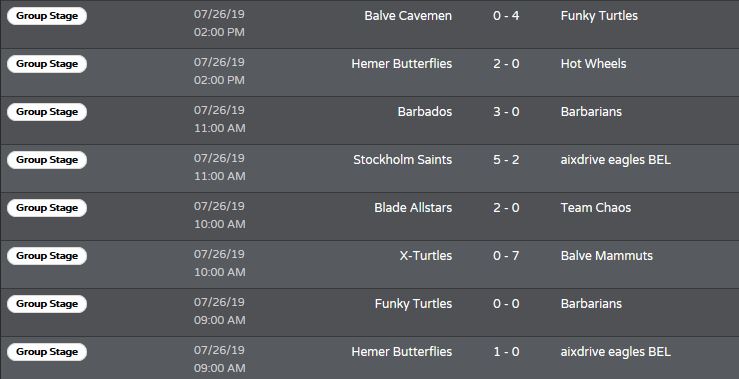The width and height of the screenshot is (739, 379).
Task: Open the Stockholm Saints team
Action: point(402,160)
